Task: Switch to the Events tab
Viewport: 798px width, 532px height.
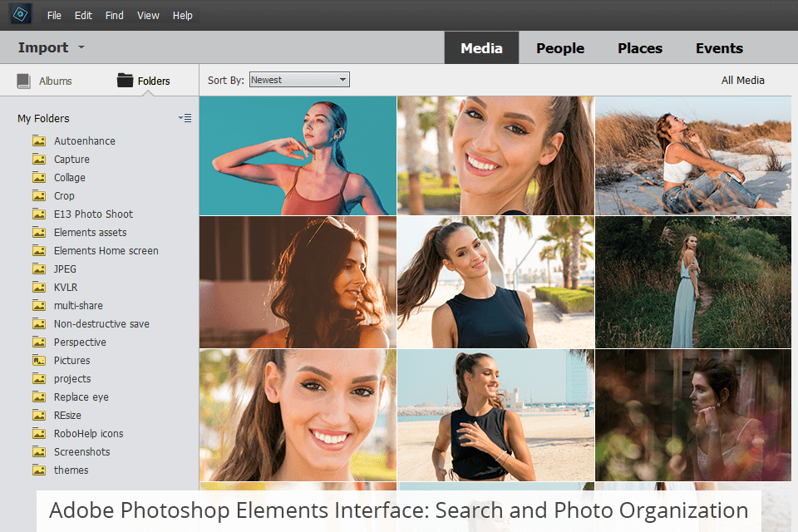Action: point(719,48)
